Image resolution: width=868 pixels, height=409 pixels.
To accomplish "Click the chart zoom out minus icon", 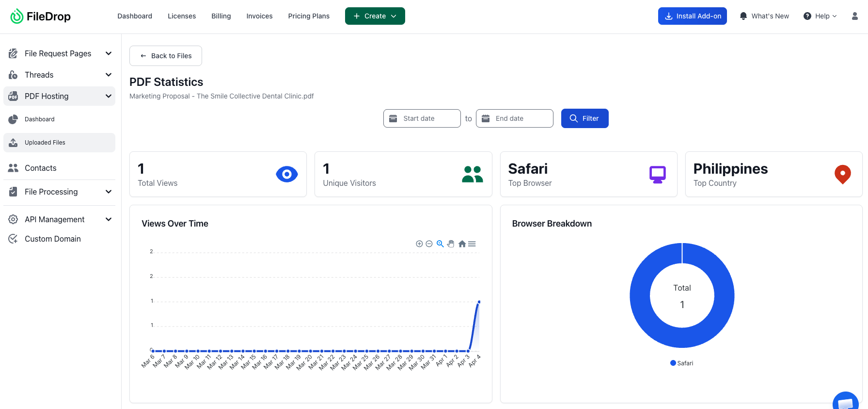I will [x=429, y=244].
